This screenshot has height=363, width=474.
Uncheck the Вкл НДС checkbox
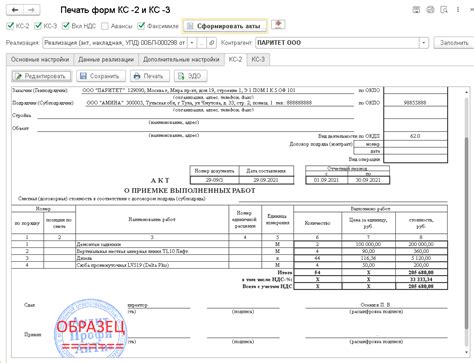point(66,26)
